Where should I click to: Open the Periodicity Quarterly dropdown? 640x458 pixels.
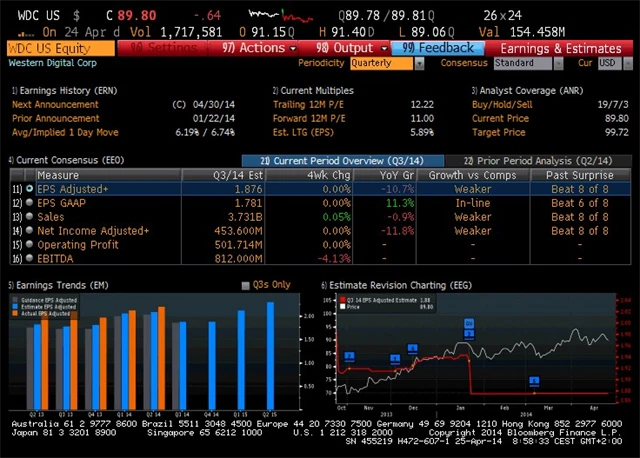[387, 62]
